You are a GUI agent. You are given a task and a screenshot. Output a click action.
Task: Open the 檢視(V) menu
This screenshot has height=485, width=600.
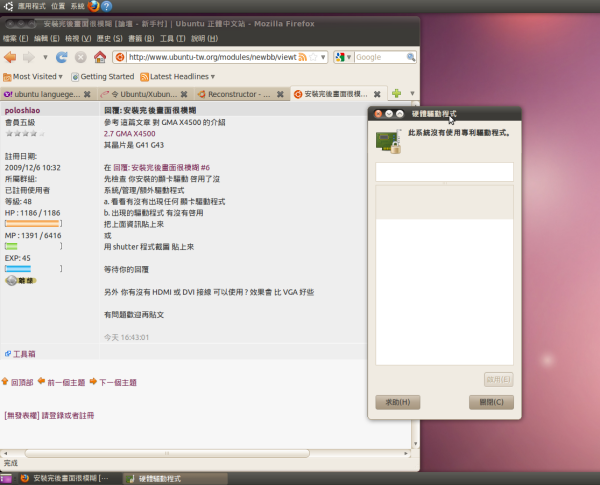78,39
